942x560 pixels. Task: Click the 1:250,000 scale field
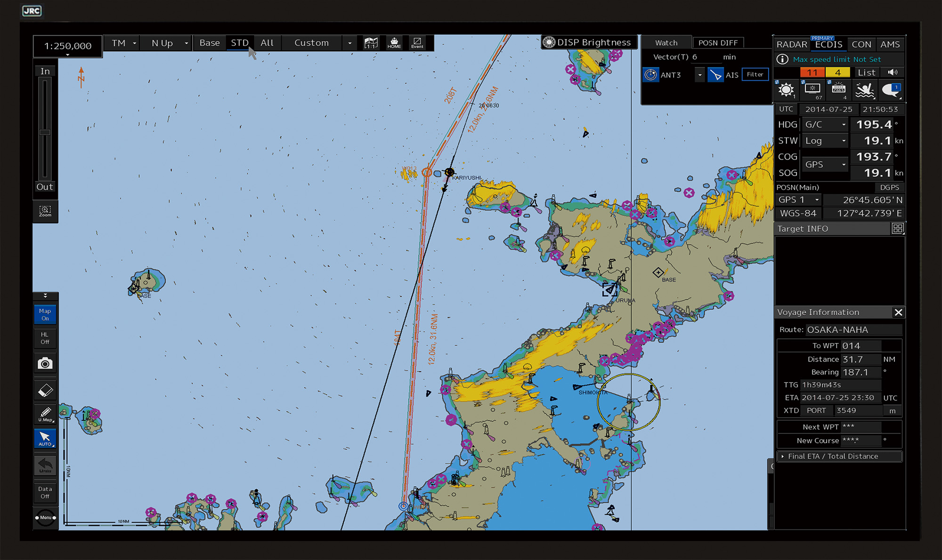(67, 46)
